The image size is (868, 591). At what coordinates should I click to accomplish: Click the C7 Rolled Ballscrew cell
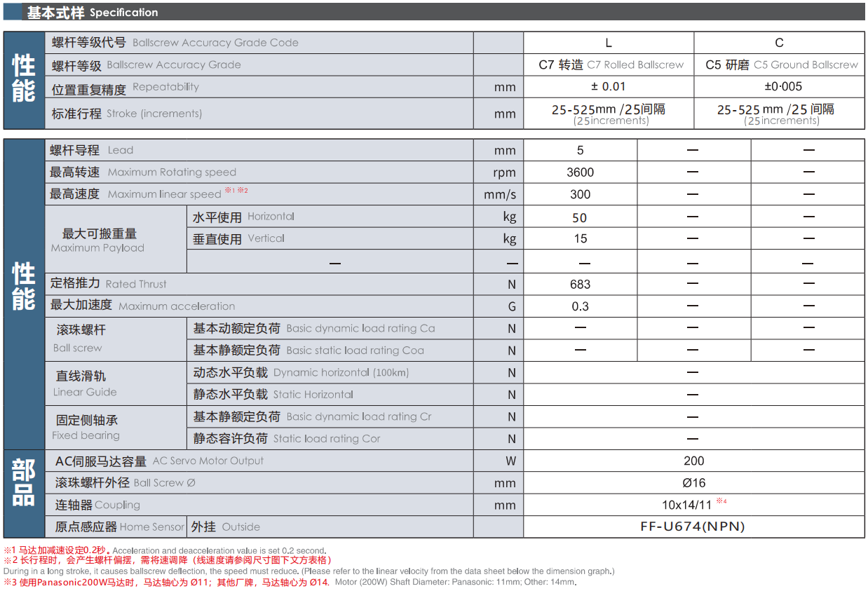[x=610, y=64]
